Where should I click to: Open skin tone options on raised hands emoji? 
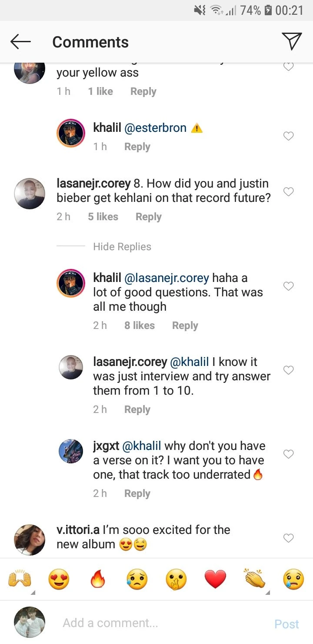[x=33, y=592]
